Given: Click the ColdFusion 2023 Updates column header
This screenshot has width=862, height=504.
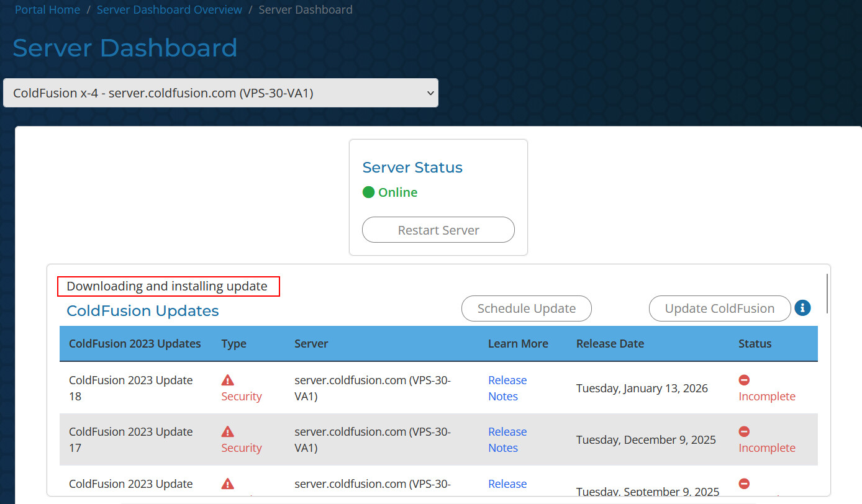Looking at the screenshot, I should (135, 343).
